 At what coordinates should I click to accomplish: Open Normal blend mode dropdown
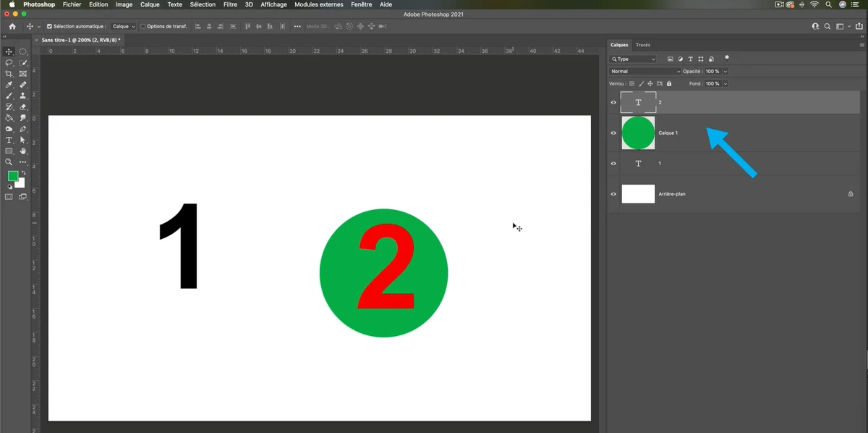(645, 71)
